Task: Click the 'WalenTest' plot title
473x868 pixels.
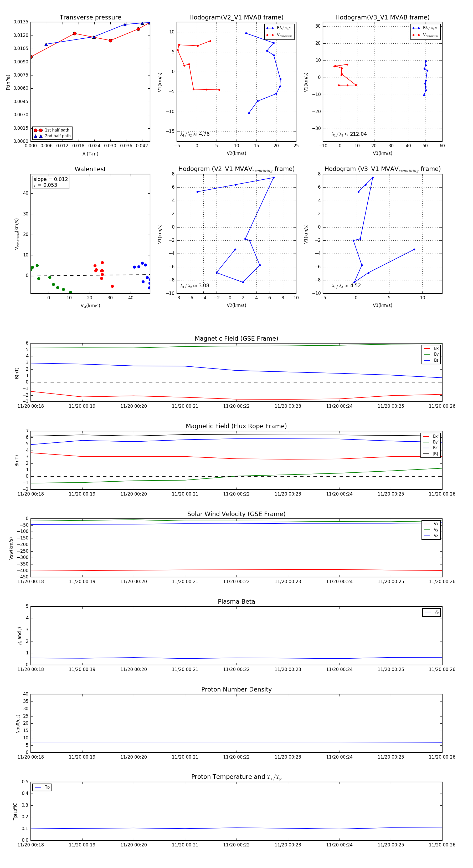Action: pyautogui.click(x=90, y=169)
